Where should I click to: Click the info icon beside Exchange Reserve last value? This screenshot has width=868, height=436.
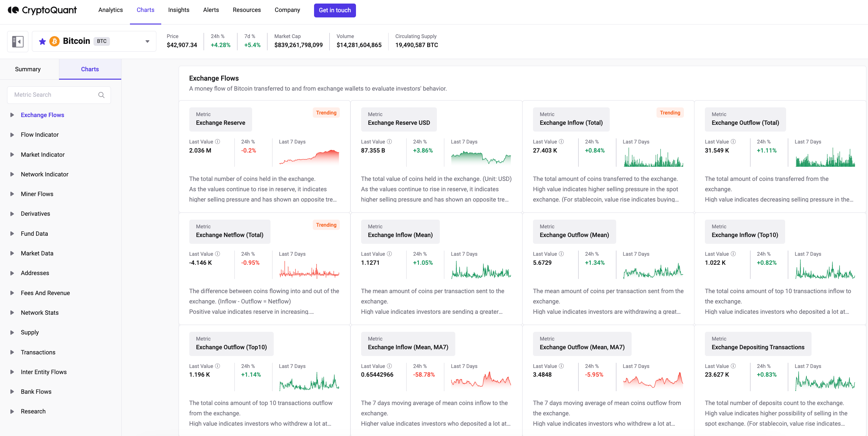click(x=217, y=141)
